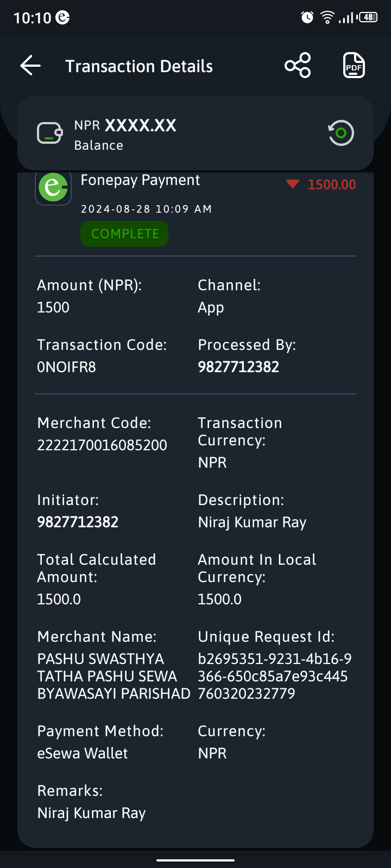
Task: Tap the Unique Request Id value
Action: tap(275, 676)
